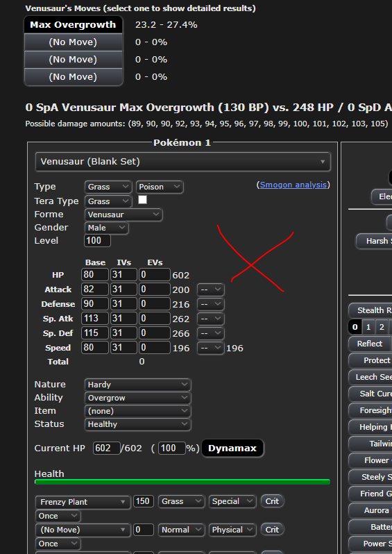Toggle Salt Cure field option
Viewport: 392px width, 554px height.
pos(370,394)
